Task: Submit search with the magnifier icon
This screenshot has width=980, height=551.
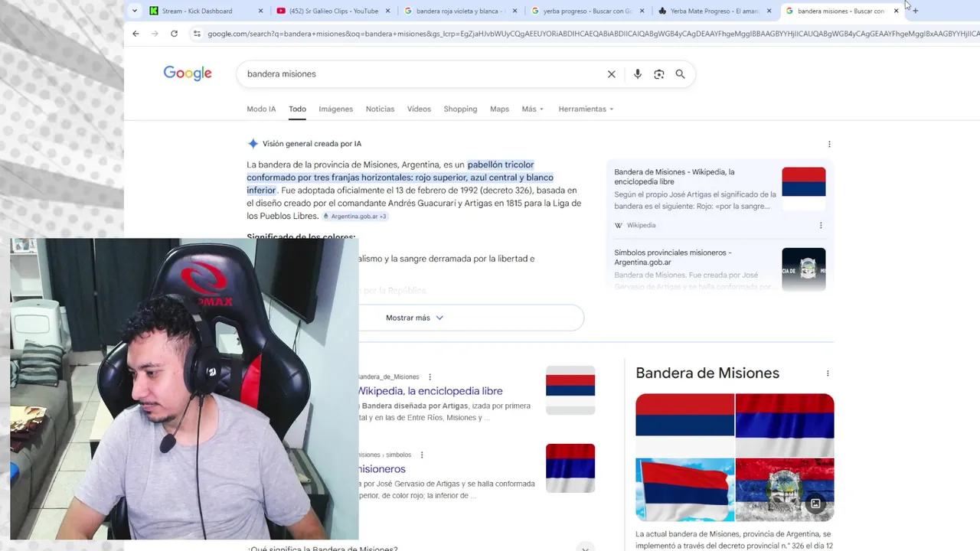Action: [x=680, y=74]
